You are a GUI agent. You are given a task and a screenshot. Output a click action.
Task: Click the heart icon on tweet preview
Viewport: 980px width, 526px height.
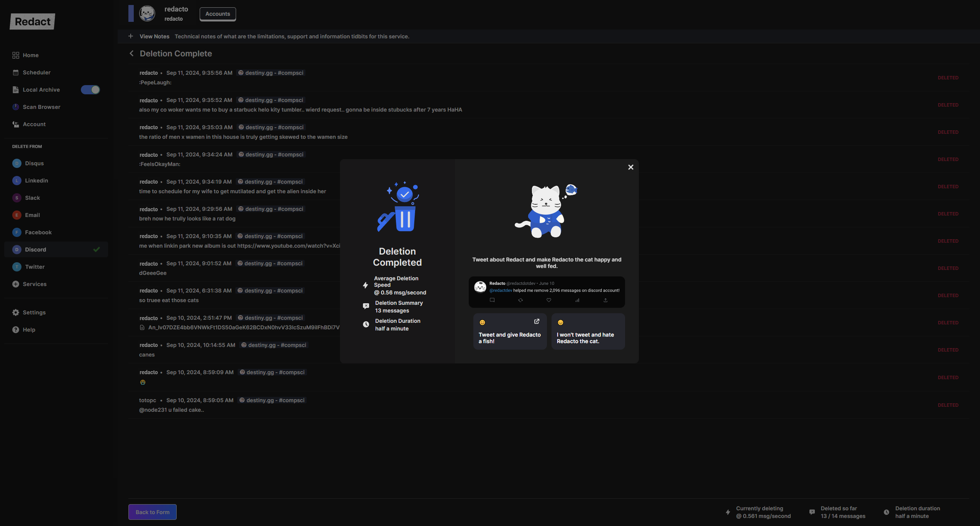pyautogui.click(x=549, y=300)
